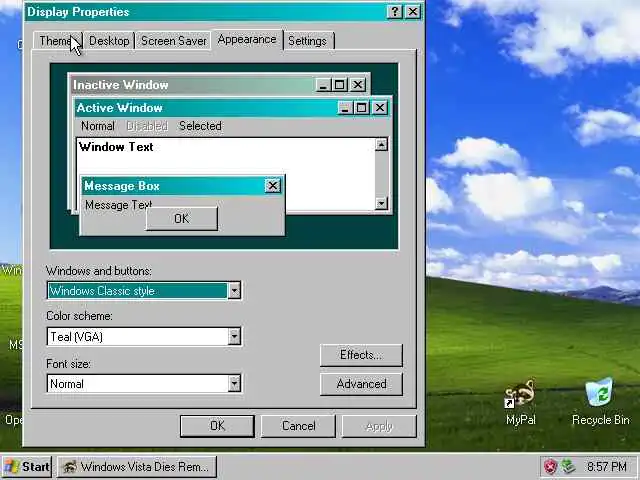Click the Windows Vista Dies Rem... taskbar button
This screenshot has width=640, height=480.
(137, 467)
